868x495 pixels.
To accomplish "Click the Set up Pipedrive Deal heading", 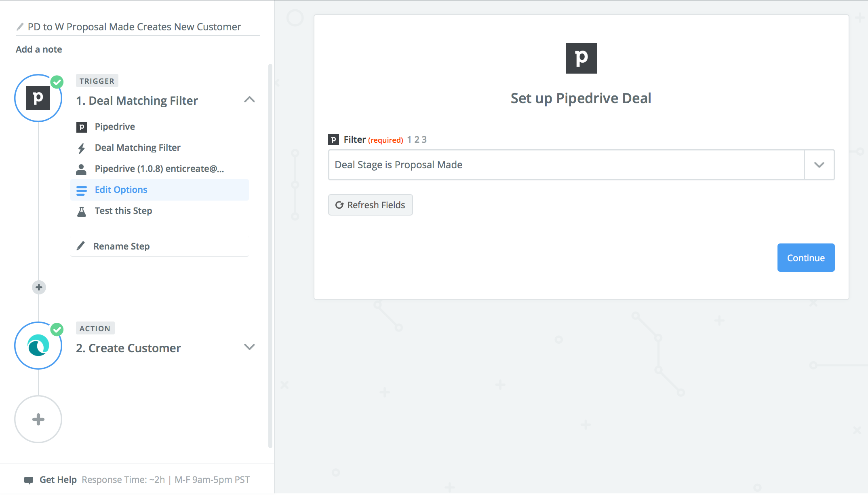I will pyautogui.click(x=581, y=98).
